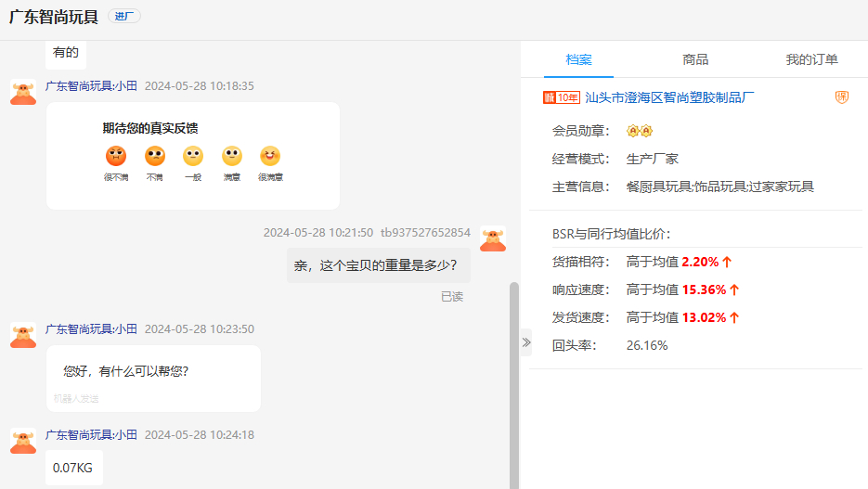The height and width of the screenshot is (489, 868).
Task: Switch to the 商品 tab
Action: tap(695, 59)
